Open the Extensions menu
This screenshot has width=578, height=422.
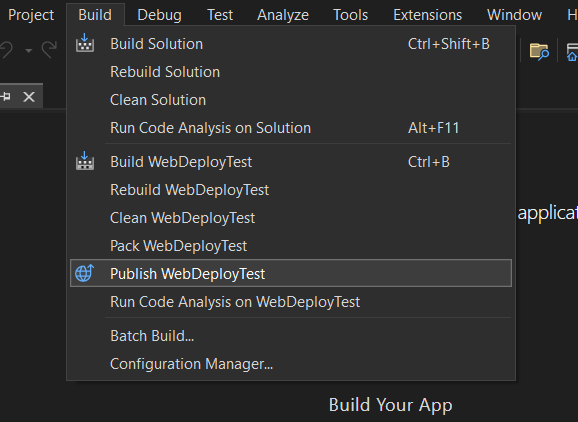pyautogui.click(x=428, y=15)
